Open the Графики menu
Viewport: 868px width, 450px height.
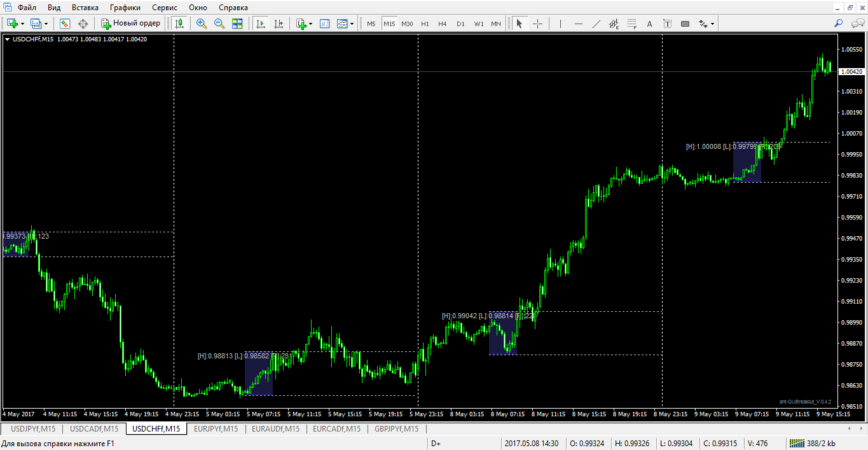tap(125, 8)
